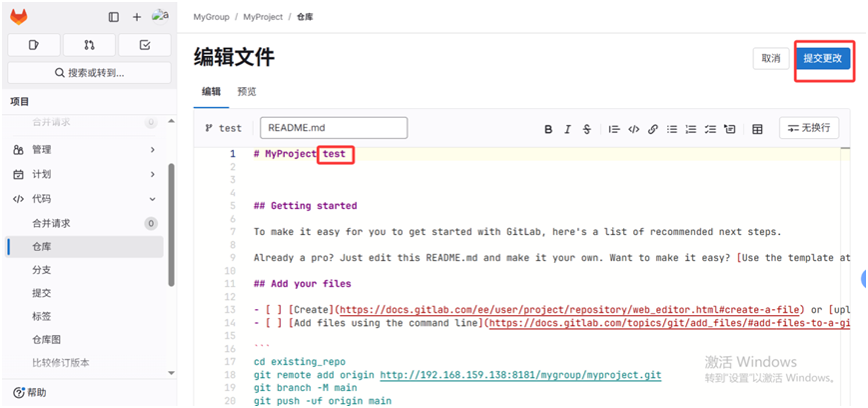Switch to the 编辑 tab

tap(211, 91)
